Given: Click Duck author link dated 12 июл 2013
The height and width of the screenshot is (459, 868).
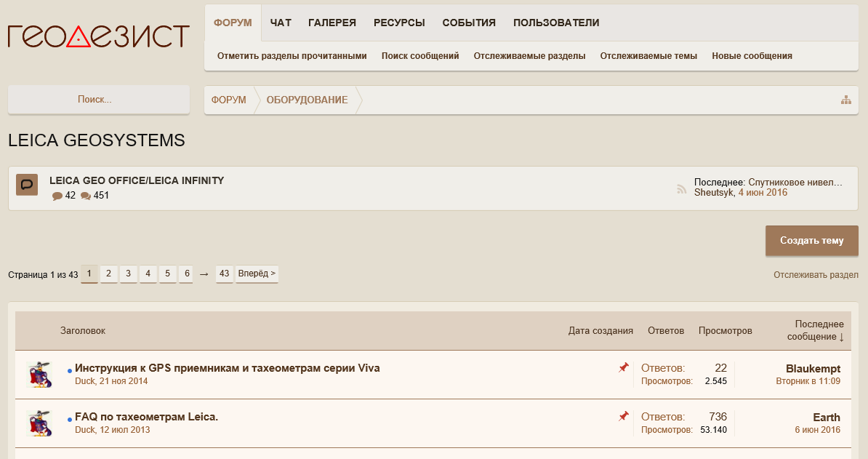Looking at the screenshot, I should (x=85, y=430).
